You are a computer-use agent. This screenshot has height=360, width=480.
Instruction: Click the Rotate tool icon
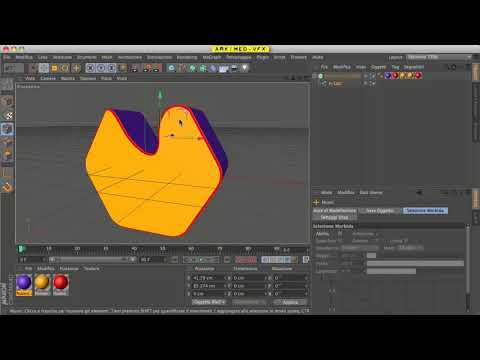coord(65,68)
